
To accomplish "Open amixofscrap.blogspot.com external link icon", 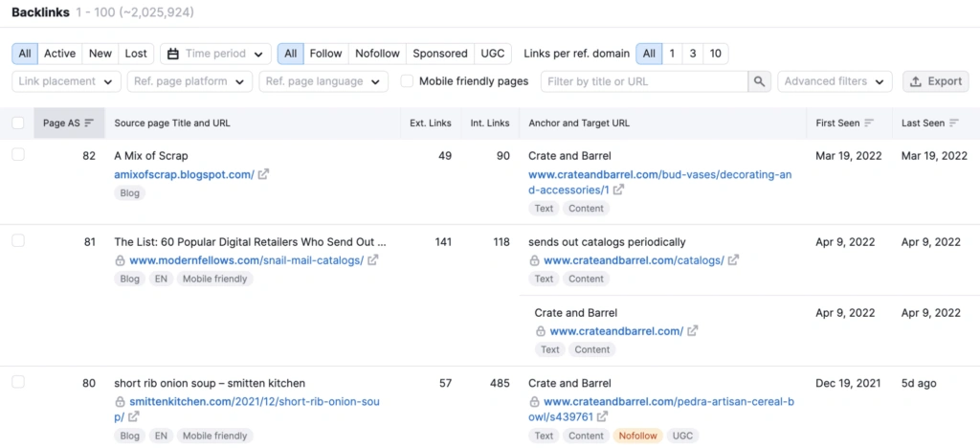I will pos(264,174).
